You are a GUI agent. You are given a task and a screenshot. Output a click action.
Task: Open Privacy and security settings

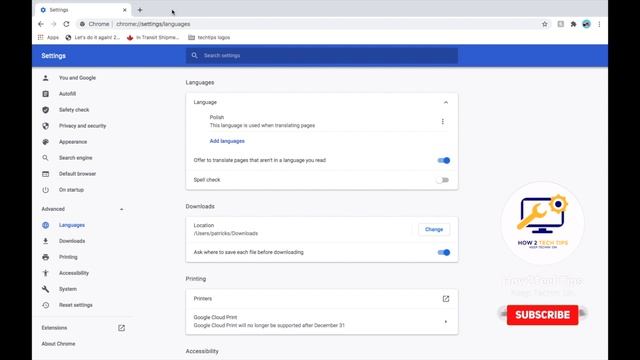[x=82, y=126]
